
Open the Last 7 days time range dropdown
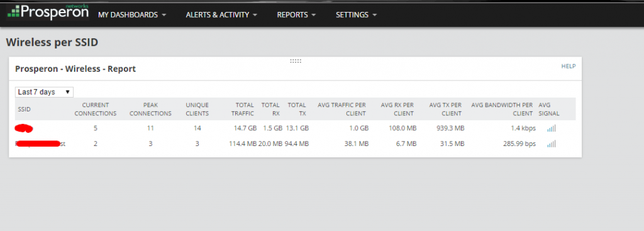tap(45, 92)
